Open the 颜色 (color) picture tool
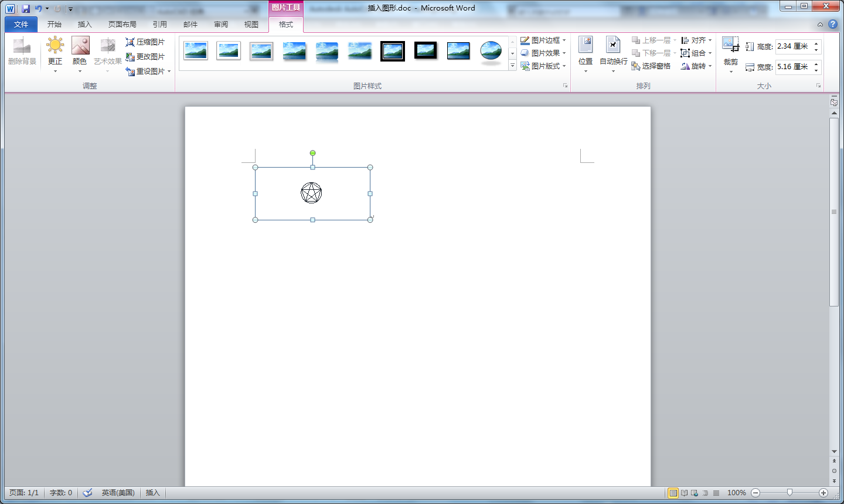 80,55
